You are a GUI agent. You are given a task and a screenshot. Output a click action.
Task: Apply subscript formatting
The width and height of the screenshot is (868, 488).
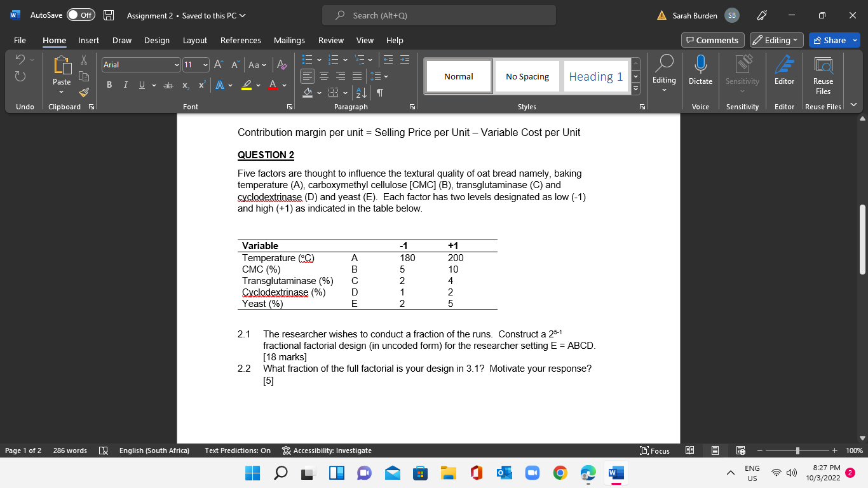coord(185,84)
